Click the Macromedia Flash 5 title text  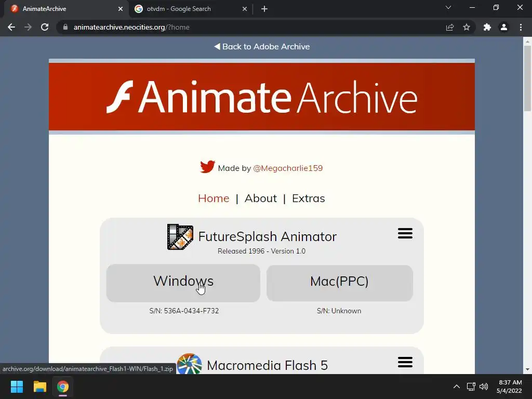268,365
